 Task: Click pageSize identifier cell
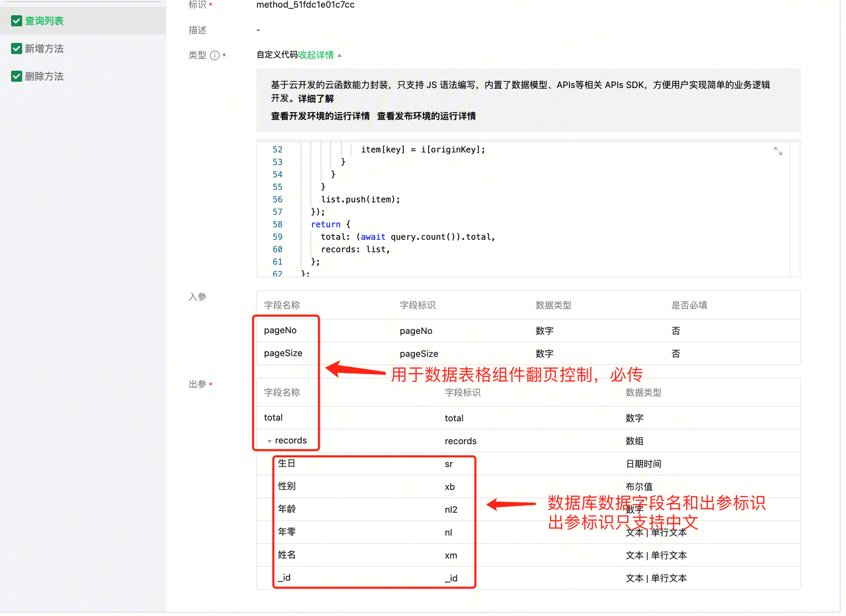coord(419,354)
